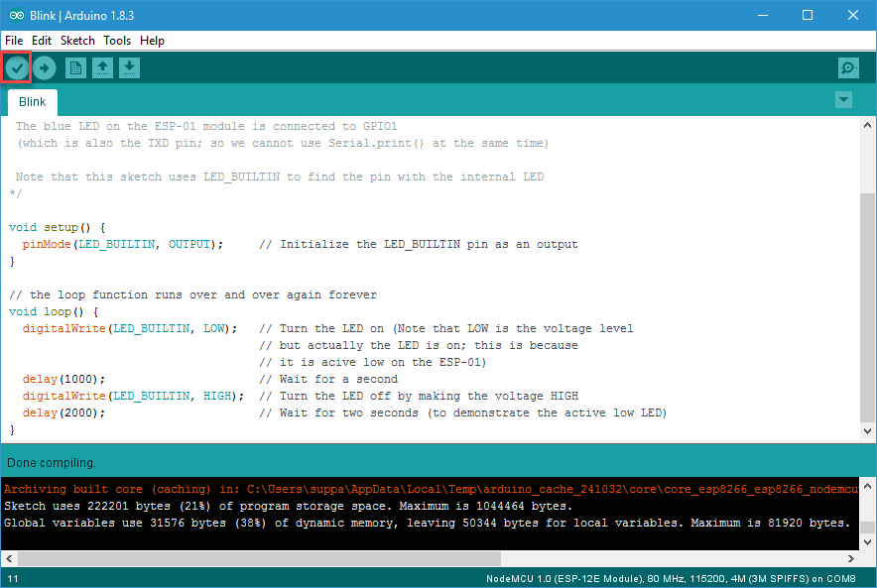Create a new sketch with the New icon
The height and width of the screenshot is (588, 877).
[x=75, y=68]
